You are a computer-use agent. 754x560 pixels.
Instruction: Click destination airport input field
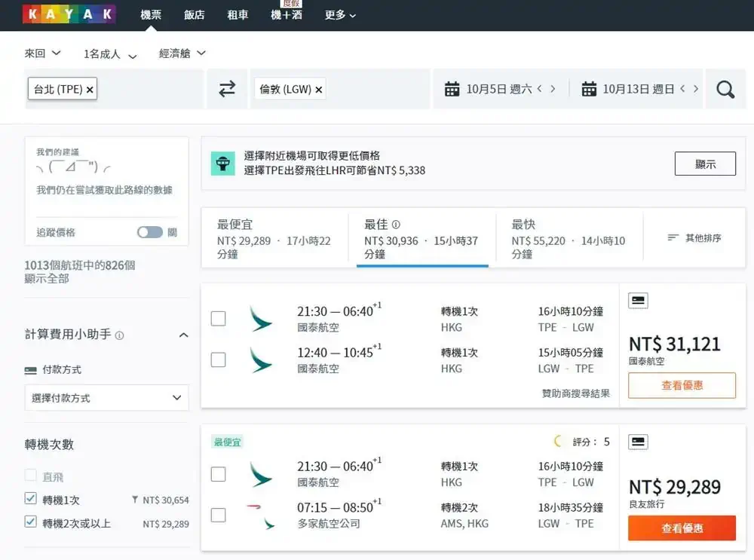coord(340,89)
